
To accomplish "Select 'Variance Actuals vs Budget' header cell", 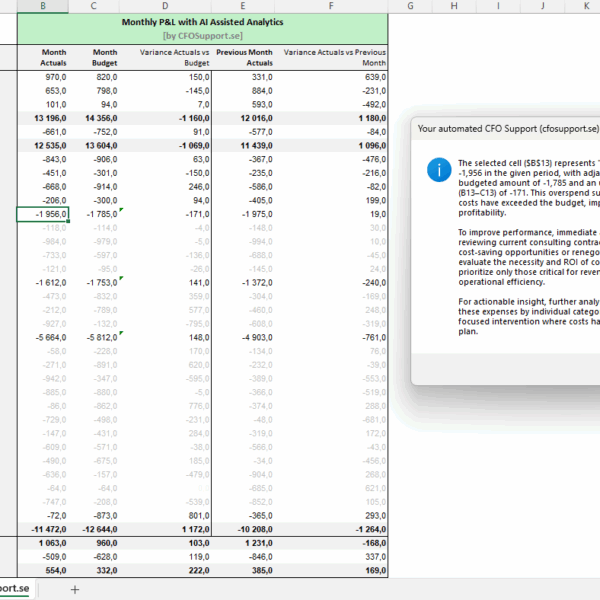I will [165, 57].
